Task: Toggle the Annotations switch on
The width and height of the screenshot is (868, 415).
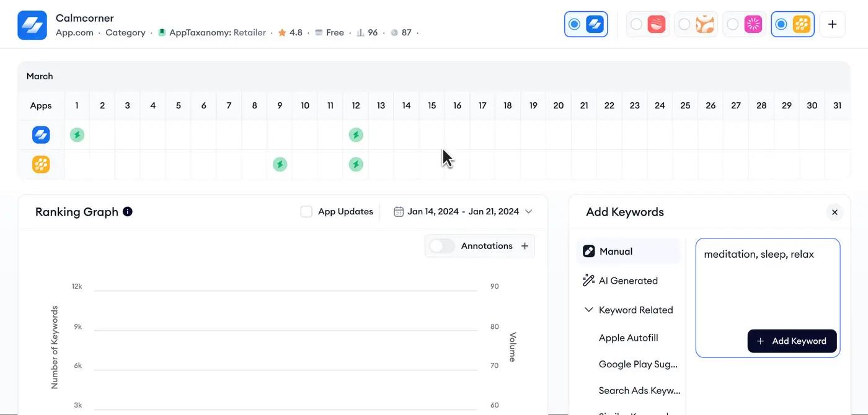Action: pos(442,246)
